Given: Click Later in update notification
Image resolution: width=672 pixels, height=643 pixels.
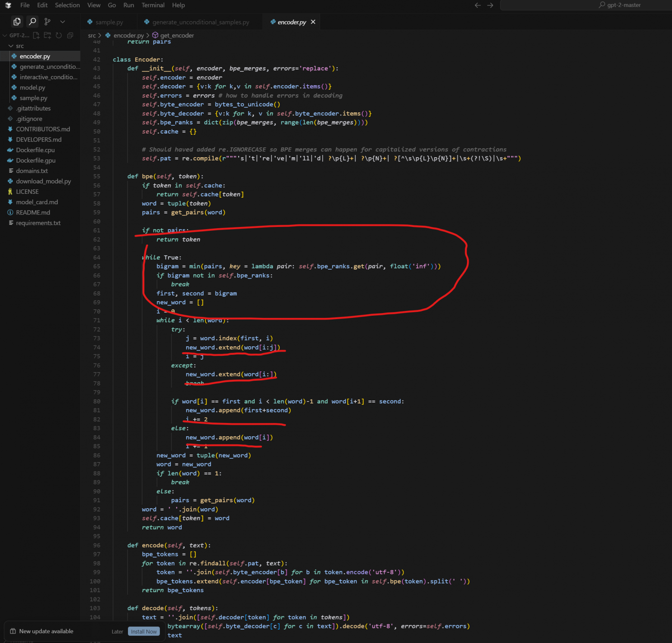Looking at the screenshot, I should point(117,631).
